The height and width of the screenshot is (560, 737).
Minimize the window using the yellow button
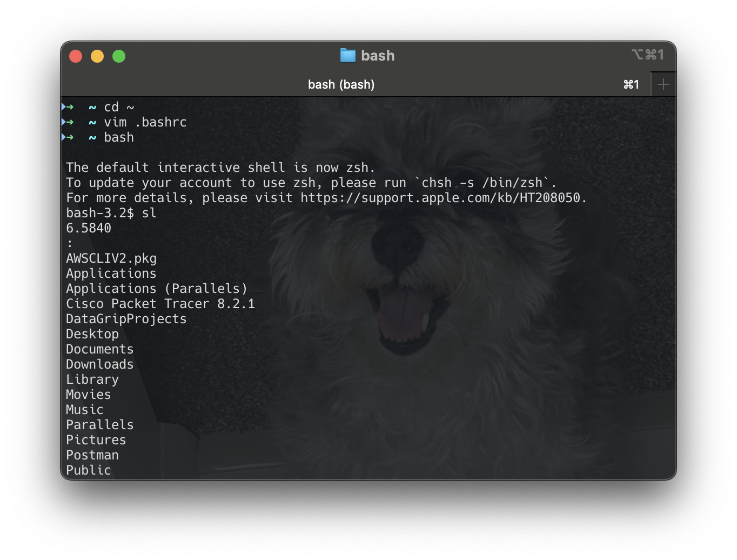coord(97,56)
